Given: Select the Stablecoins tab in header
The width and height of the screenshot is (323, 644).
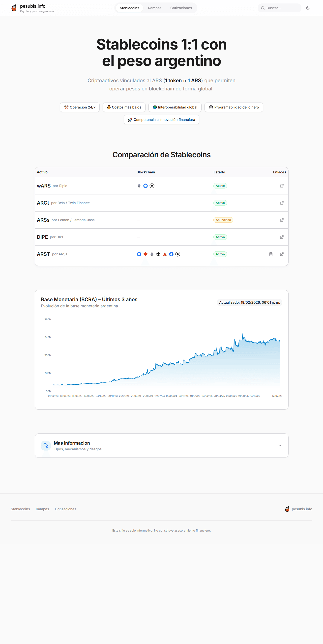Looking at the screenshot, I should tap(129, 8).
